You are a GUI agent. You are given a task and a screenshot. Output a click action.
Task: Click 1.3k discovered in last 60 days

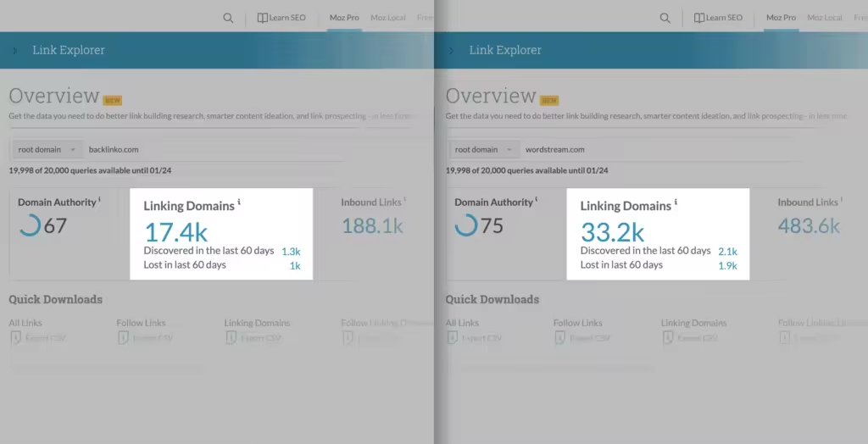tap(292, 252)
